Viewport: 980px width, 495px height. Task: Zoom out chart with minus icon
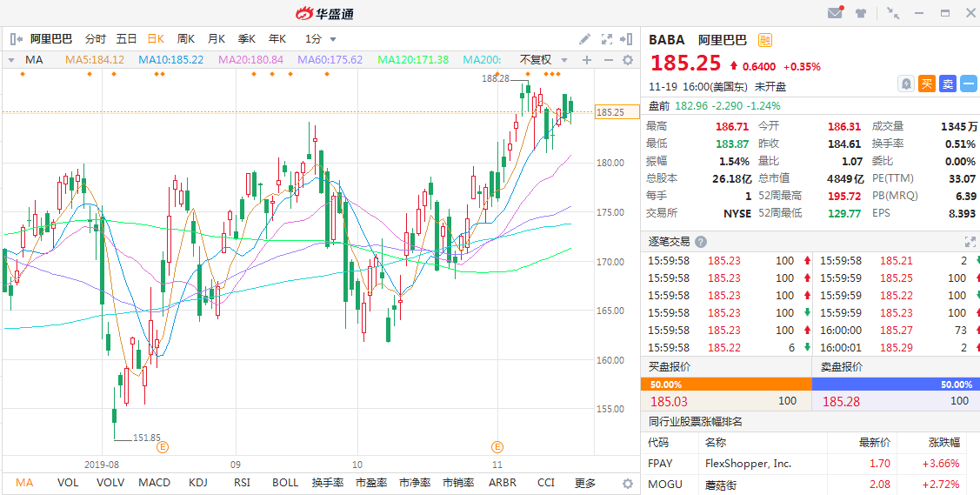point(608,60)
